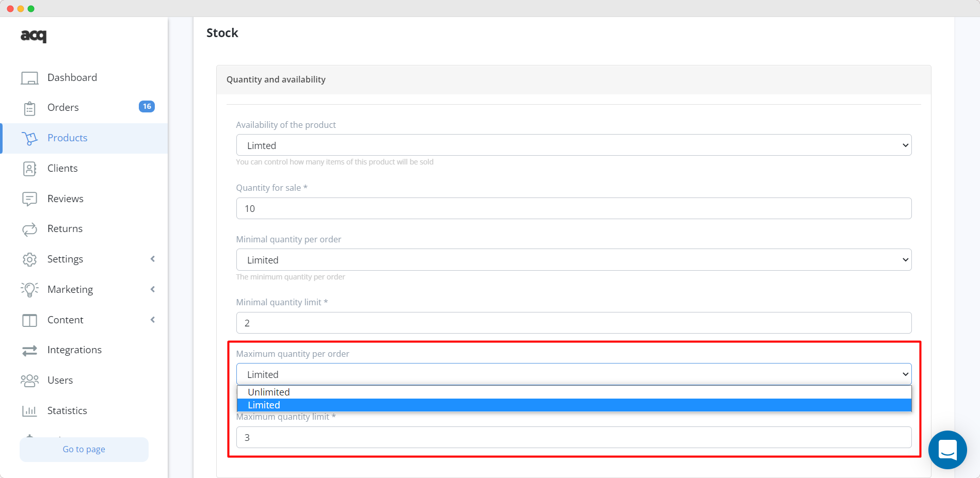Click the Orders badge showing 16

click(x=147, y=106)
